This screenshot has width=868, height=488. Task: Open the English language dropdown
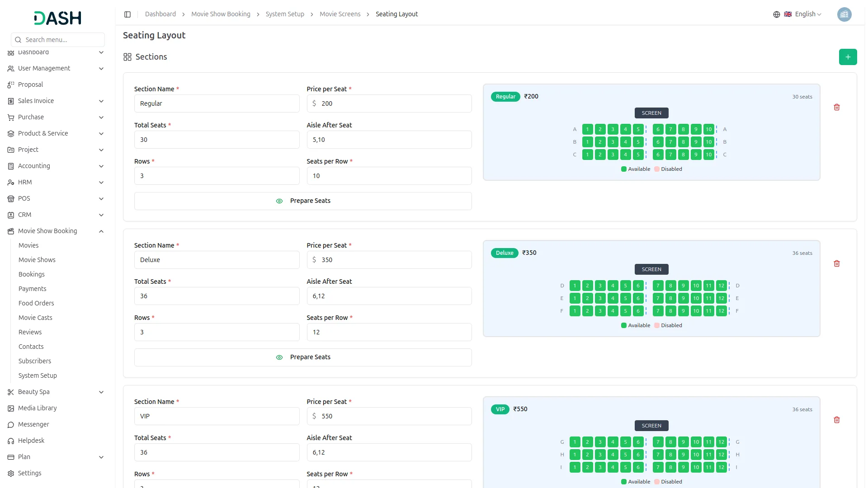(x=804, y=14)
